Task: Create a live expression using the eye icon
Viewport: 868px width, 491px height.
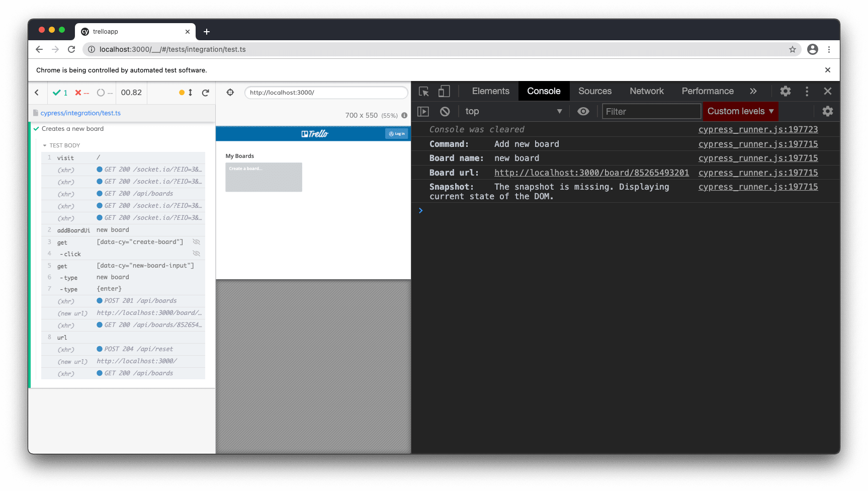Action: (x=583, y=111)
